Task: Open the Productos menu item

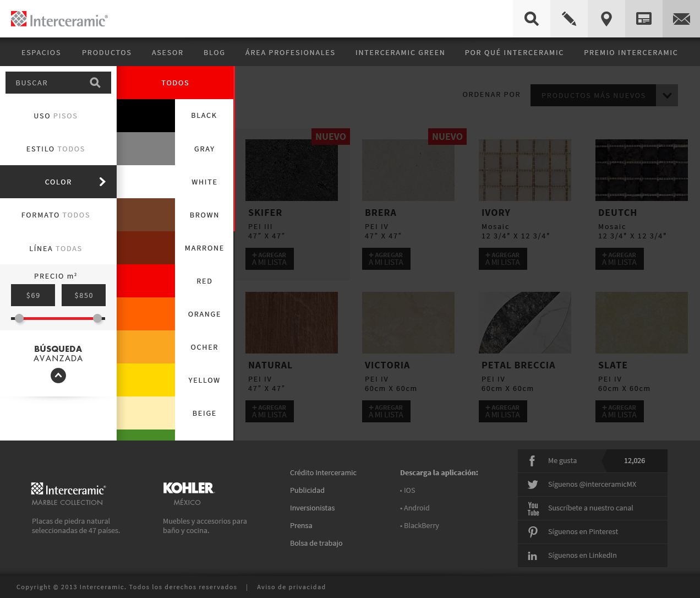Action: (x=107, y=53)
